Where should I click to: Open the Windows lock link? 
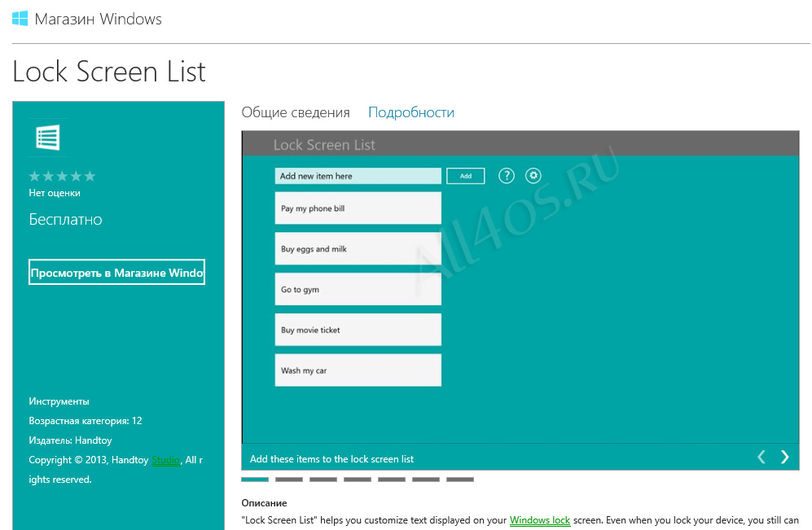point(540,520)
